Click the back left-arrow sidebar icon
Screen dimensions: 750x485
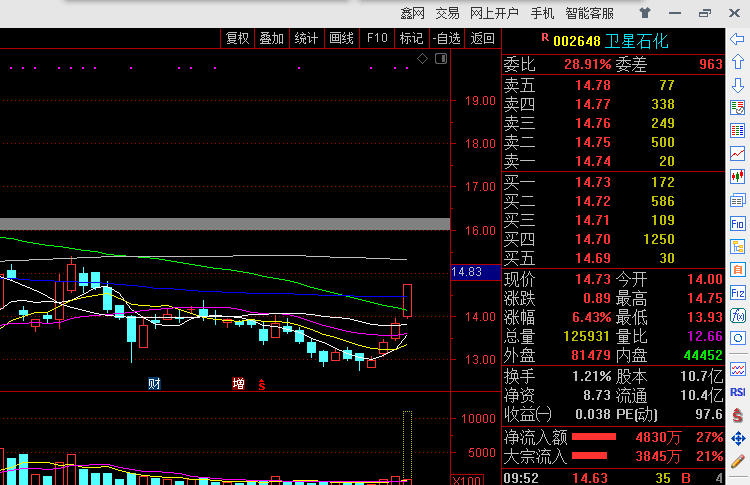[738, 39]
